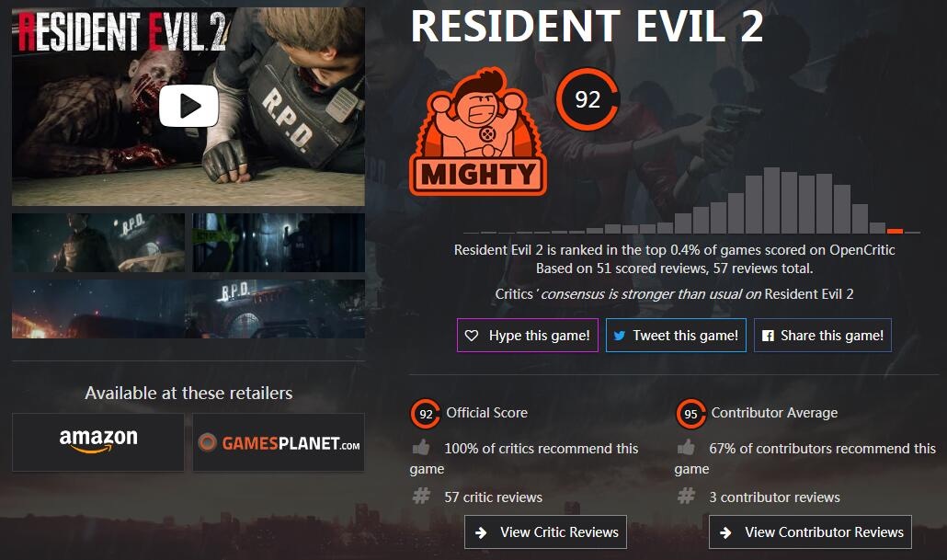Open the Leon RPD sign screenshot thumbnail

point(98,242)
